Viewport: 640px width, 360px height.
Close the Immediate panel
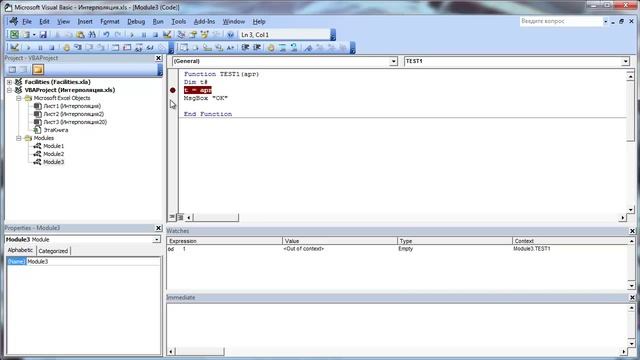pos(632,298)
